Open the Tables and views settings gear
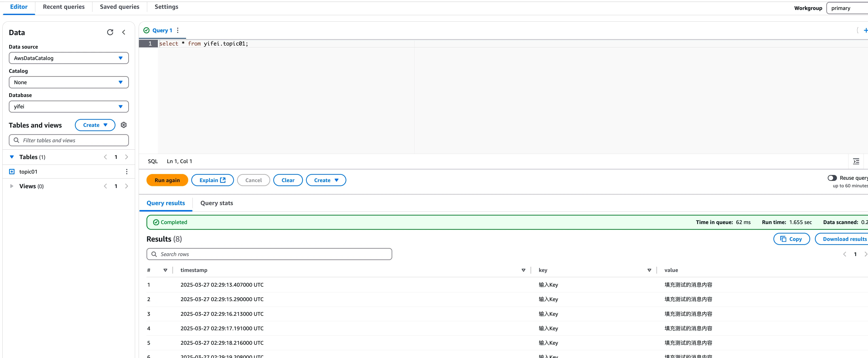This screenshot has height=358, width=868. pos(123,125)
